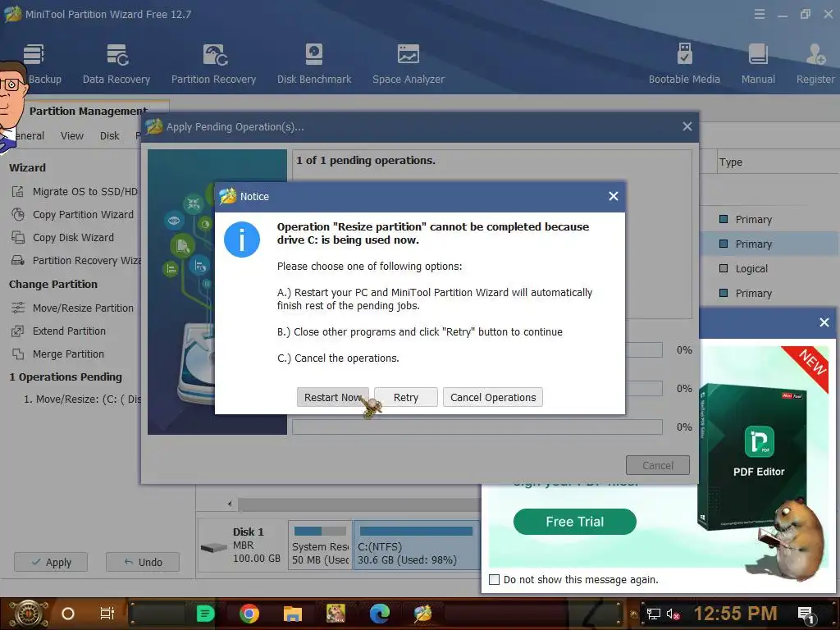Select the System Reserved 50 MB partition
The width and height of the screenshot is (840, 630).
[x=321, y=545]
